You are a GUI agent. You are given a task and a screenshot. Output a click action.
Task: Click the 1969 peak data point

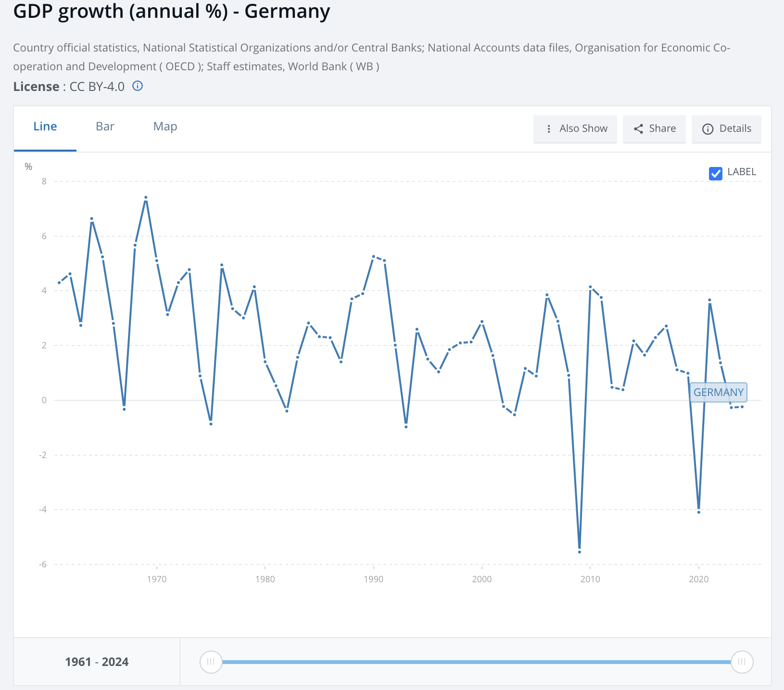pyautogui.click(x=146, y=197)
